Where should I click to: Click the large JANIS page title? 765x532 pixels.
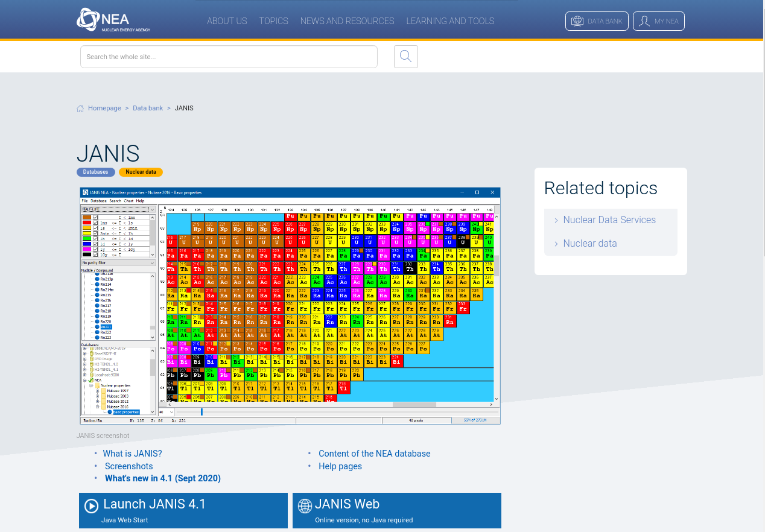coord(108,154)
